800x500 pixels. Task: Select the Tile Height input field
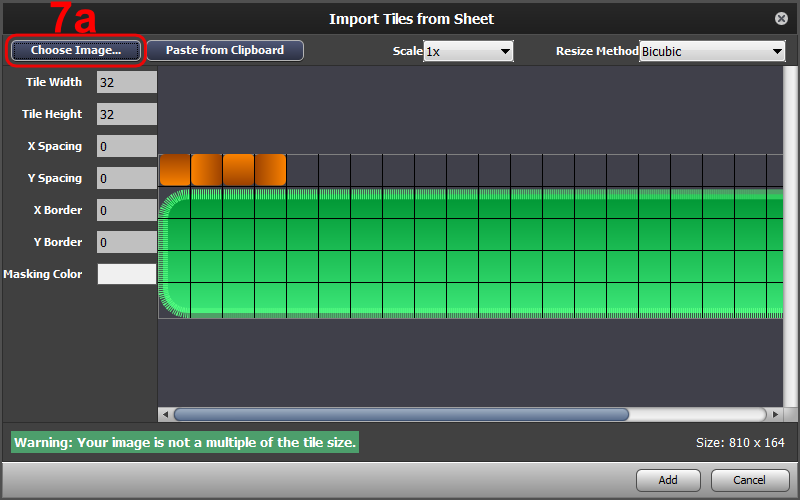click(x=127, y=114)
